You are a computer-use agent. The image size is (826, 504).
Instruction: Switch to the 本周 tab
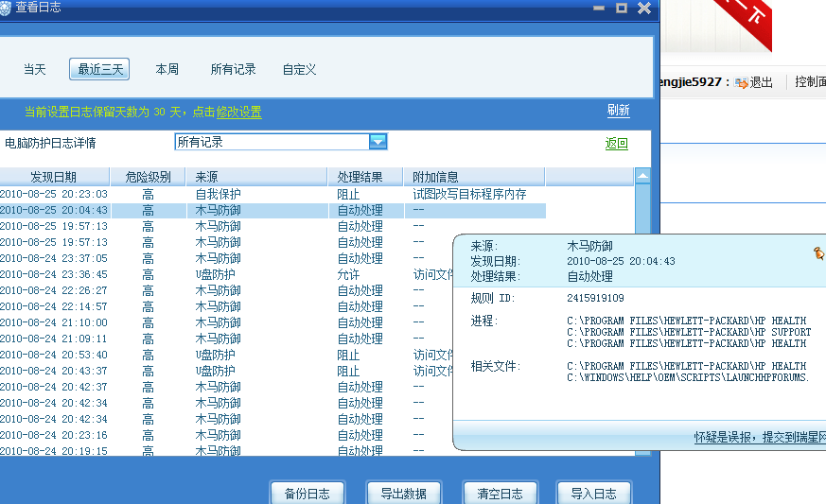coord(167,69)
